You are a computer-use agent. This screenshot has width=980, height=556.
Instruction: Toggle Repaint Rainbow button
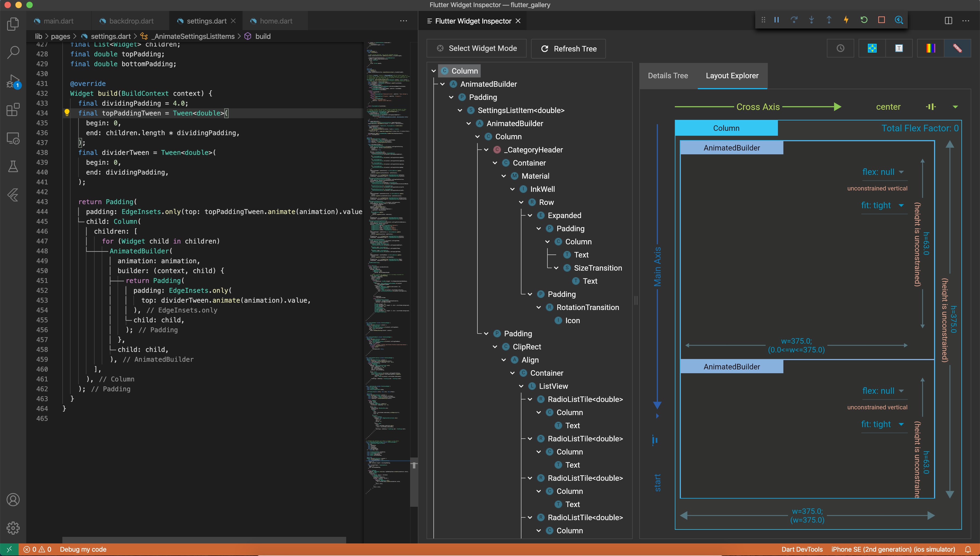(x=931, y=48)
